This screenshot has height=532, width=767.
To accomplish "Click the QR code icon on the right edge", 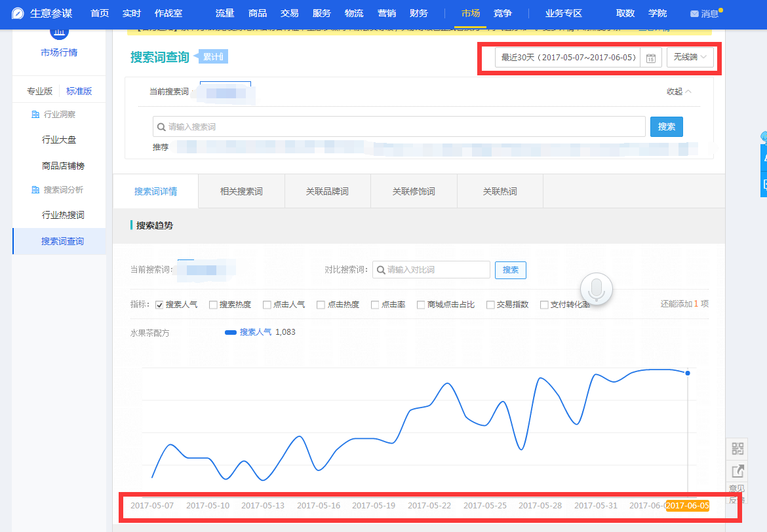I will click(737, 449).
